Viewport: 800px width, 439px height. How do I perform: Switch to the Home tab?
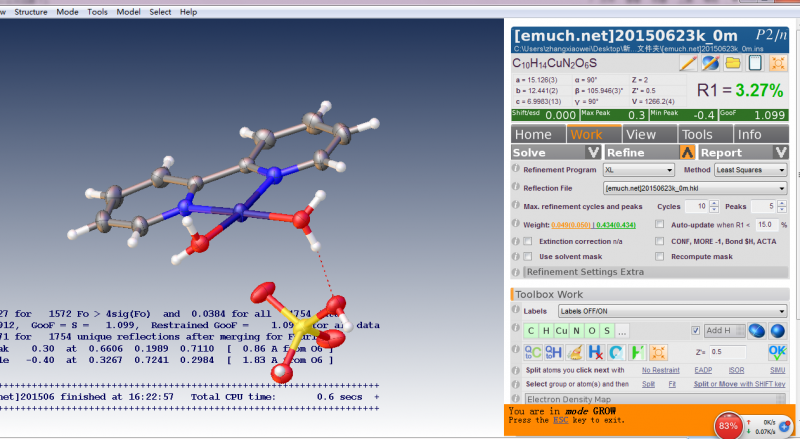[x=538, y=134]
